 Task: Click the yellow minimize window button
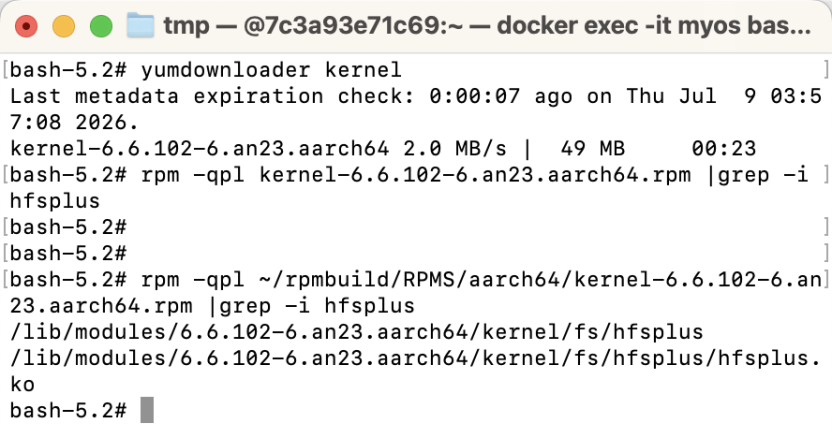(64, 26)
